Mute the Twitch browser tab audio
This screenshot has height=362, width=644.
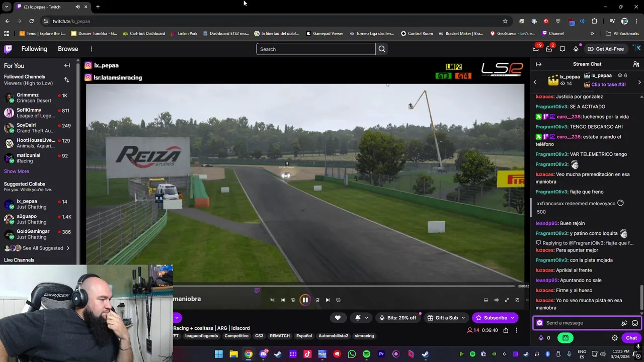[x=77, y=7]
